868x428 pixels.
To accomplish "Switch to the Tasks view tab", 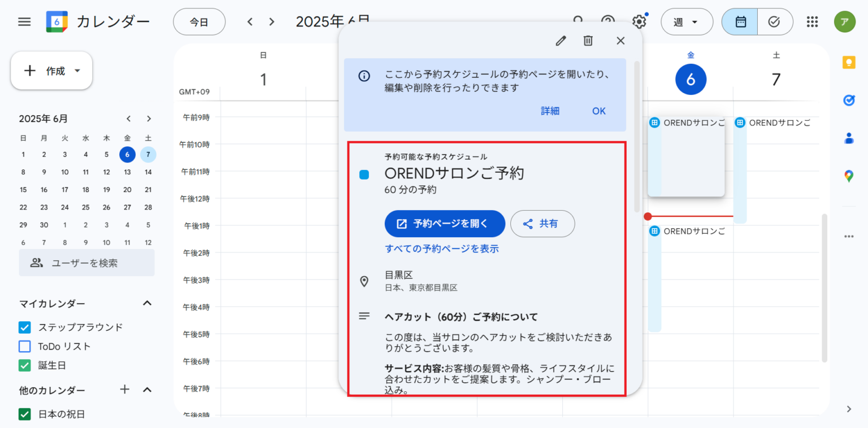I will tap(775, 21).
